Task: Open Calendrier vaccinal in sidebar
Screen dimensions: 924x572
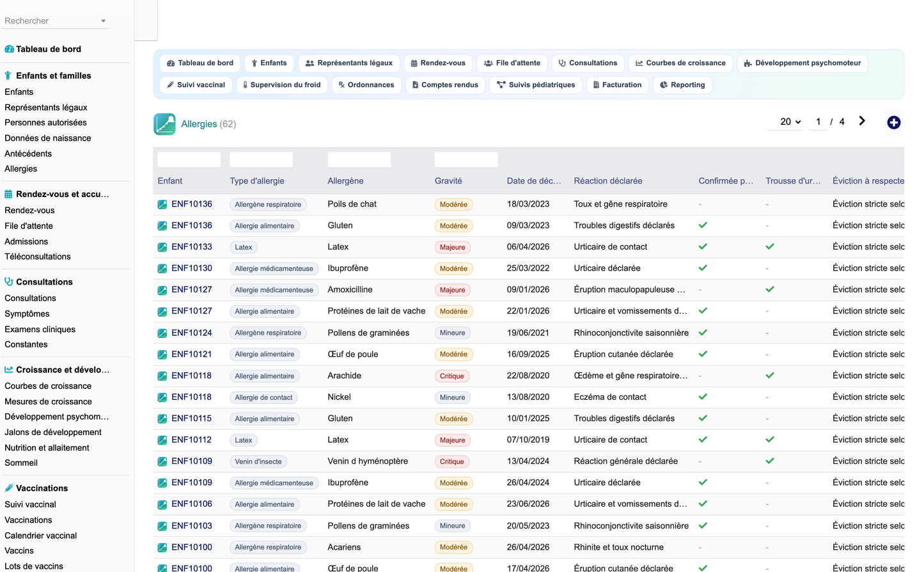Action: (x=41, y=536)
